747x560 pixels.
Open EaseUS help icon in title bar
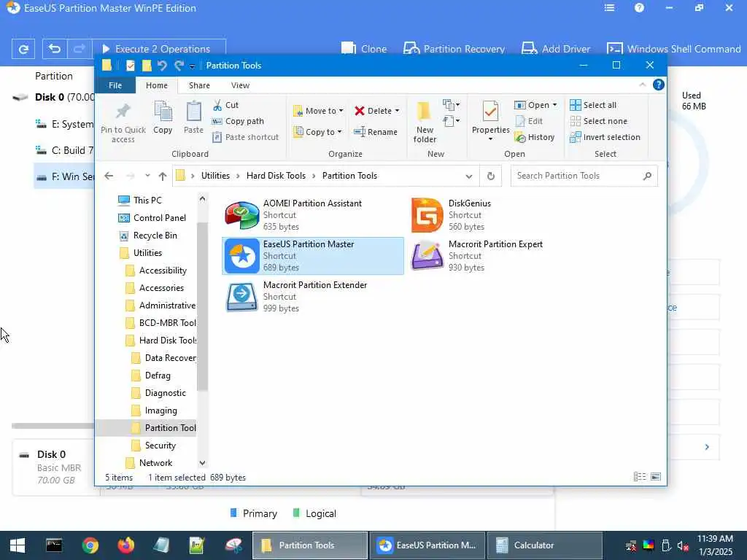pyautogui.click(x=639, y=7)
